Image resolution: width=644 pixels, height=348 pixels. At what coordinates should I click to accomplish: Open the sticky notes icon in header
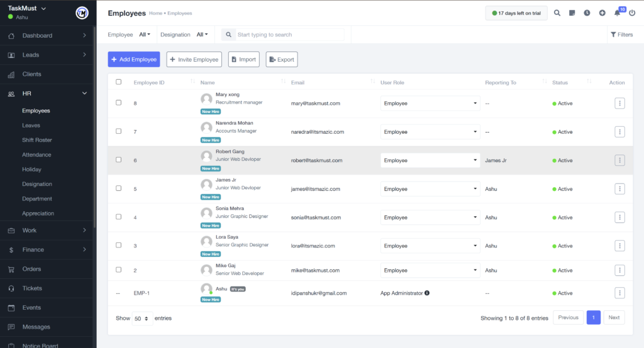coord(572,13)
